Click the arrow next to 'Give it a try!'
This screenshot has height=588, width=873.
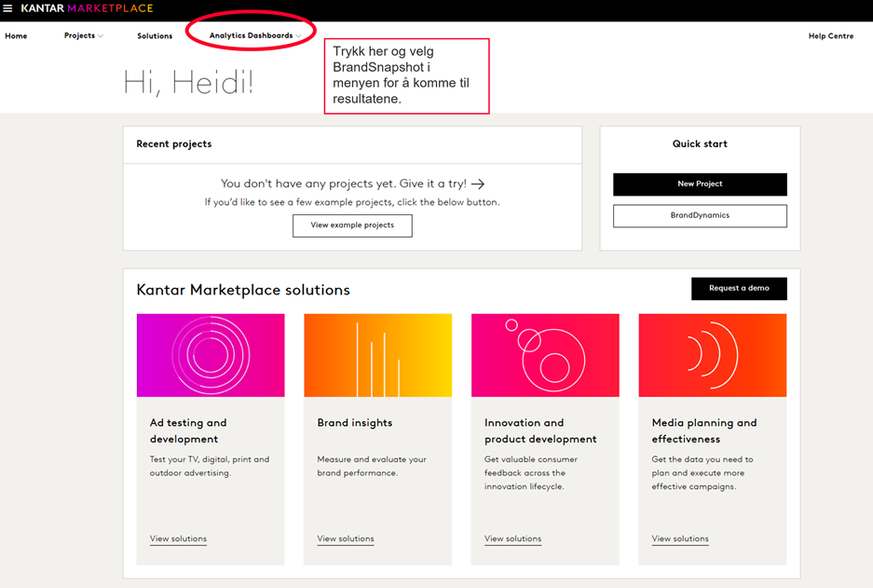coord(478,184)
